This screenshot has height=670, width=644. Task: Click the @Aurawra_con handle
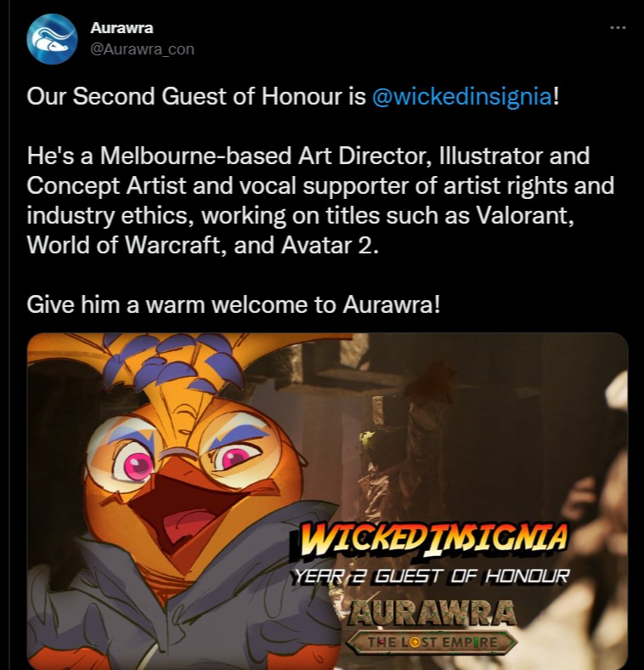pyautogui.click(x=142, y=49)
